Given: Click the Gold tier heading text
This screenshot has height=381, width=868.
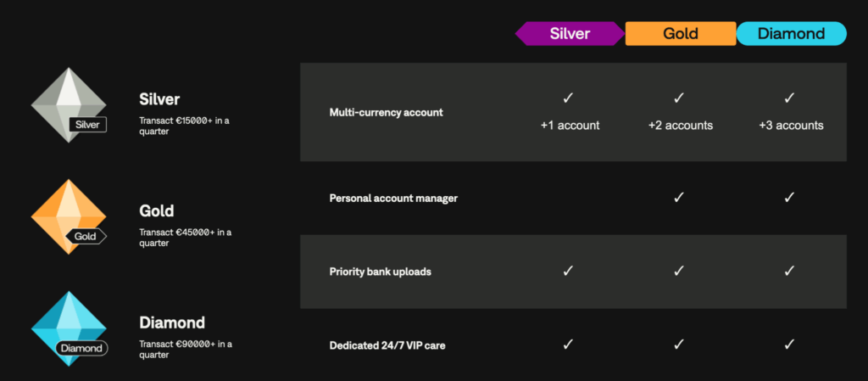Looking at the screenshot, I should [x=157, y=210].
